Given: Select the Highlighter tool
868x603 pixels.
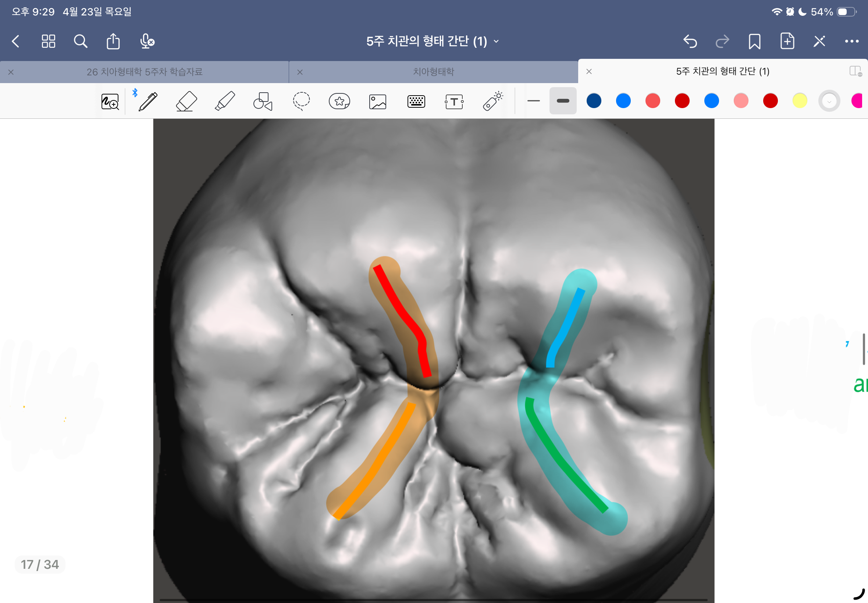Looking at the screenshot, I should point(225,101).
